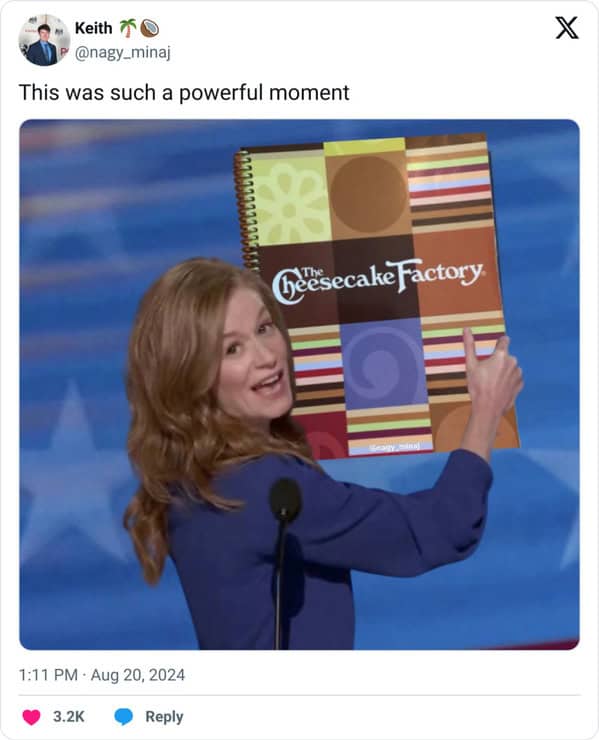Click the tweet text 'This was such a powerful moment'
The image size is (599, 740).
click(x=184, y=92)
